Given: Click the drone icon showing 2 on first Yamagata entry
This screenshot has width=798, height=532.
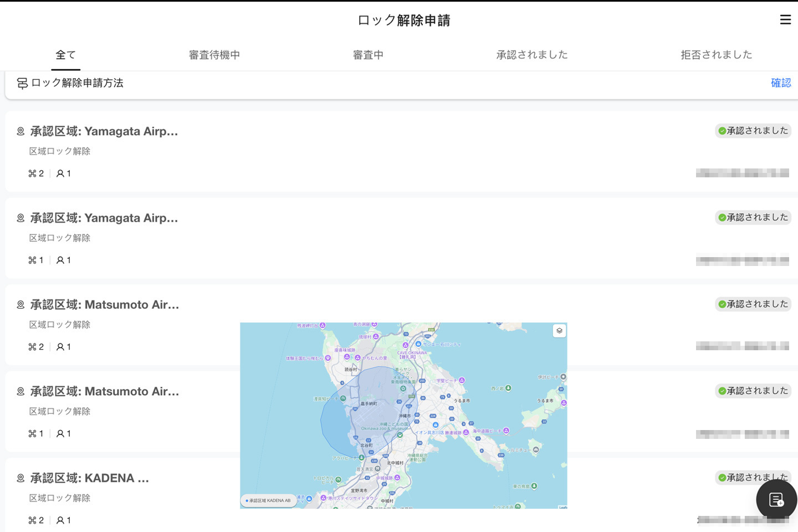Looking at the screenshot, I should [32, 173].
